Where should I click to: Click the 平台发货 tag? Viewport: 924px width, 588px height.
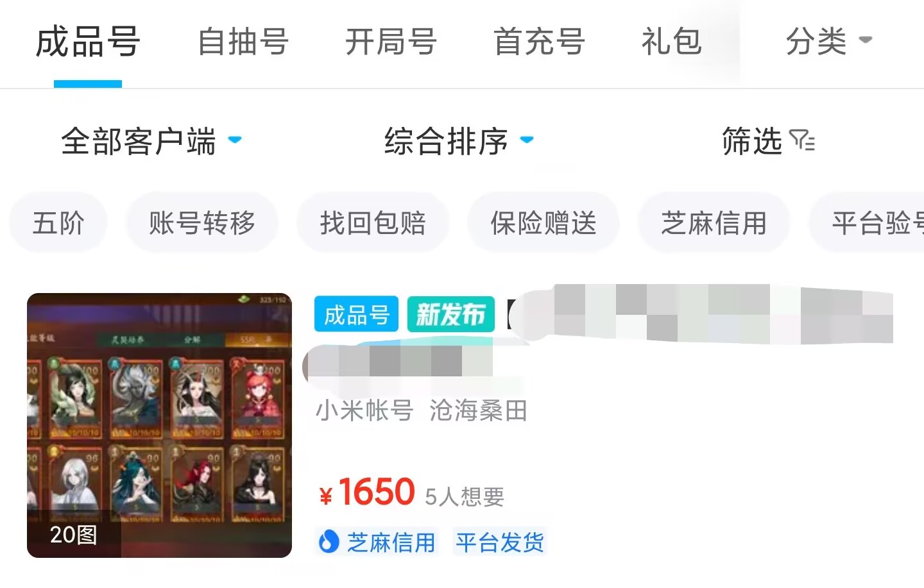[500, 542]
